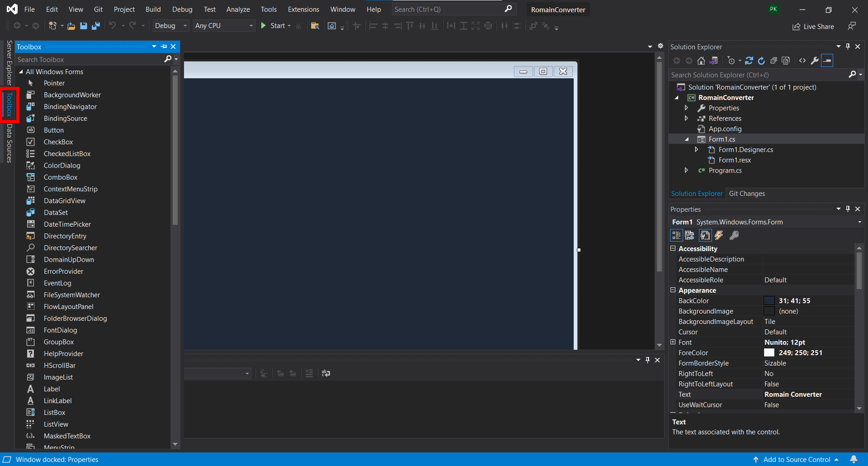
Task: Toggle Alphabetical sort in Properties
Action: tap(689, 235)
